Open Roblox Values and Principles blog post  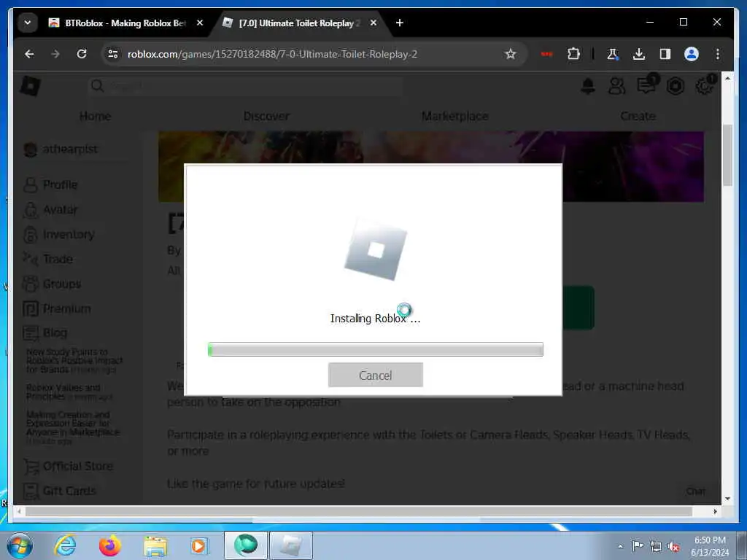(69, 392)
